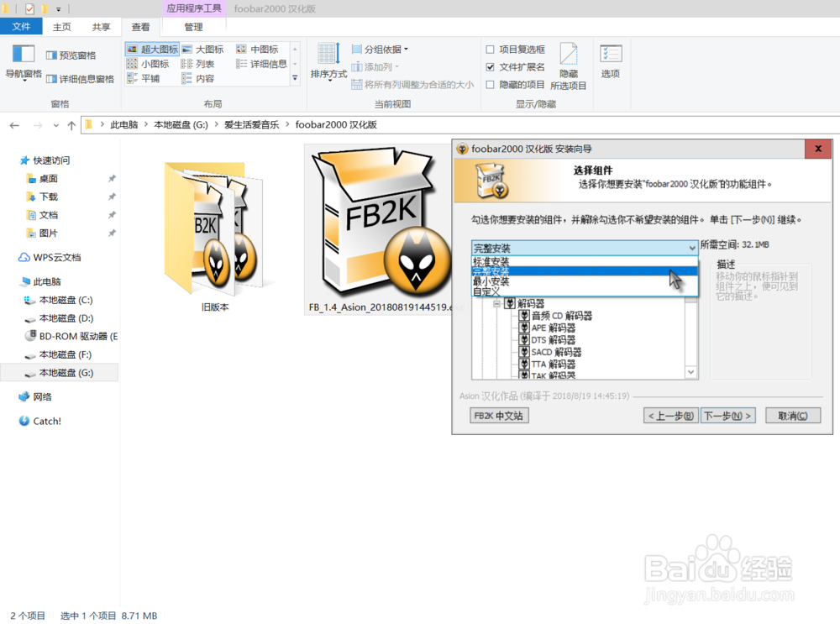Toggle the 解码器 component group checkbox

click(510, 303)
